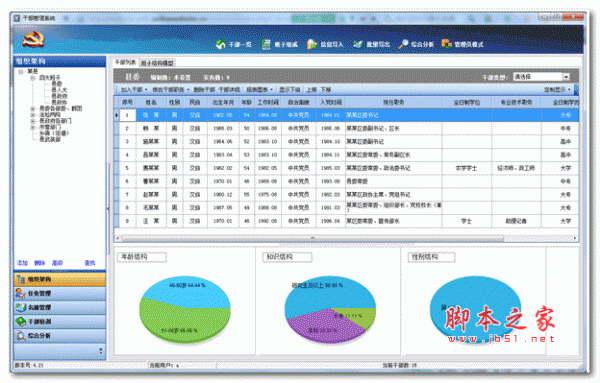Image resolution: width=600 pixels, height=383 pixels.
Task: Click 知识结构 chart title field
Action: click(x=287, y=257)
